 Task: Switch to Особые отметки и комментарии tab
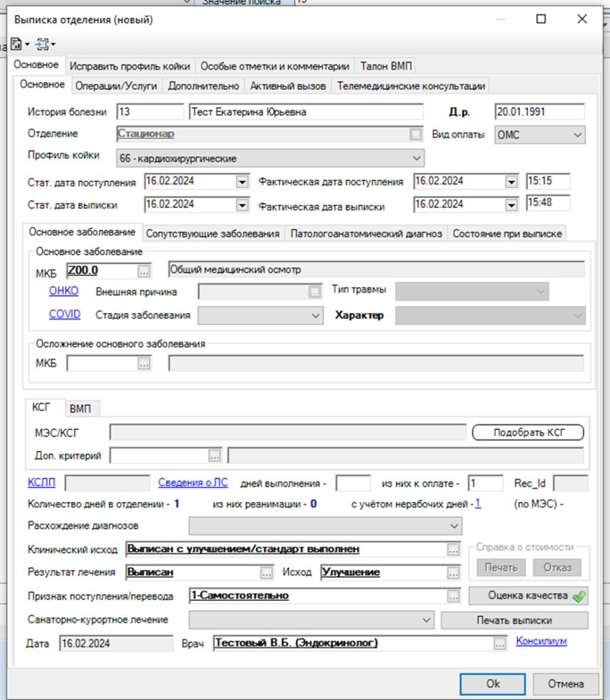click(275, 66)
